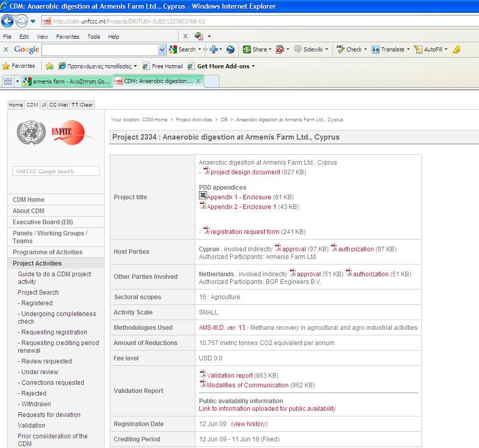The height and width of the screenshot is (448, 479).
Task: Click the Google toolbar Search button
Action: [x=183, y=49]
